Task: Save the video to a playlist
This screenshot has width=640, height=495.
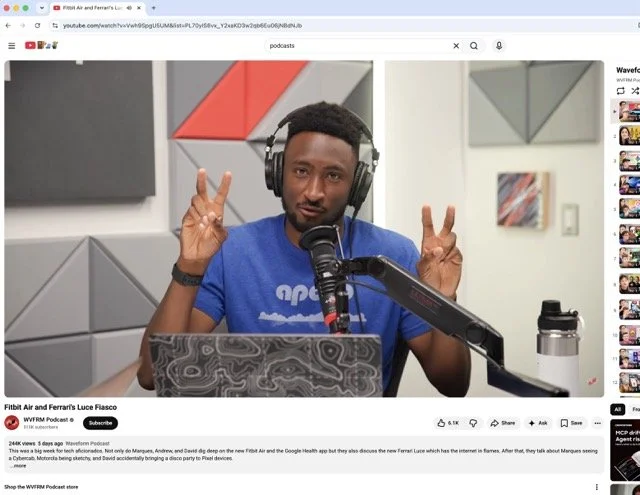Action: (571, 423)
